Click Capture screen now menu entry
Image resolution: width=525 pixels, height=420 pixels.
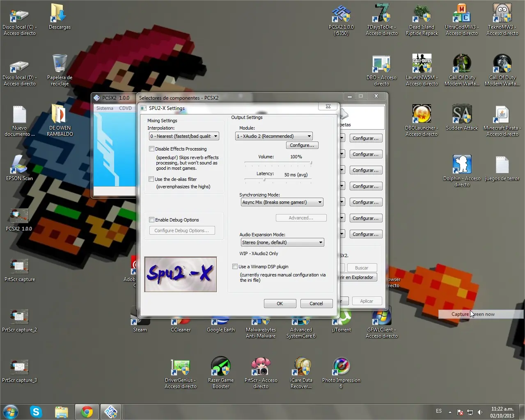coord(481,314)
